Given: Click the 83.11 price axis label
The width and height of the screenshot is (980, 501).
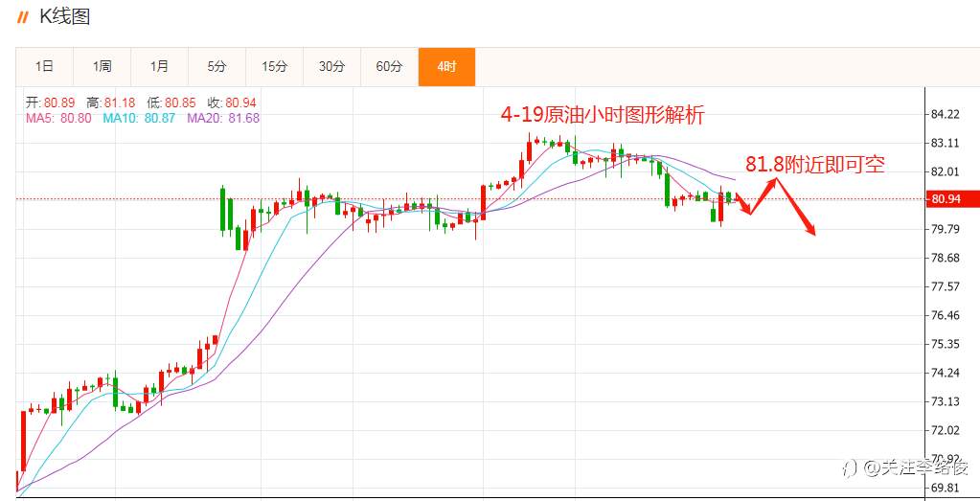Looking at the screenshot, I should pyautogui.click(x=945, y=143).
